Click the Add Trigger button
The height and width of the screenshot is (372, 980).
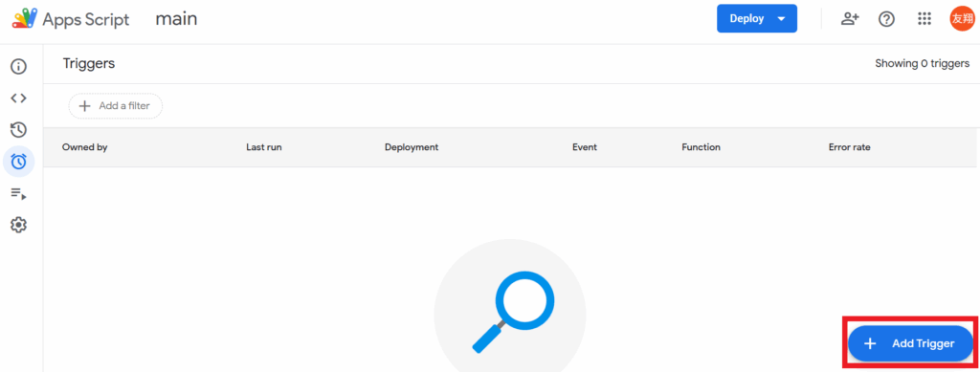(910, 343)
